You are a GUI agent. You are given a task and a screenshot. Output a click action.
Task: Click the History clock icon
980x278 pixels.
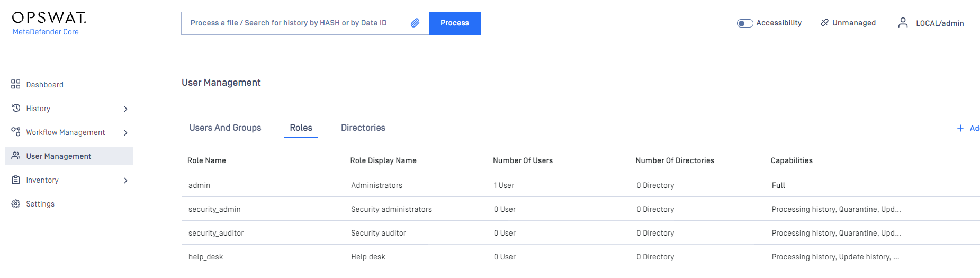16,108
